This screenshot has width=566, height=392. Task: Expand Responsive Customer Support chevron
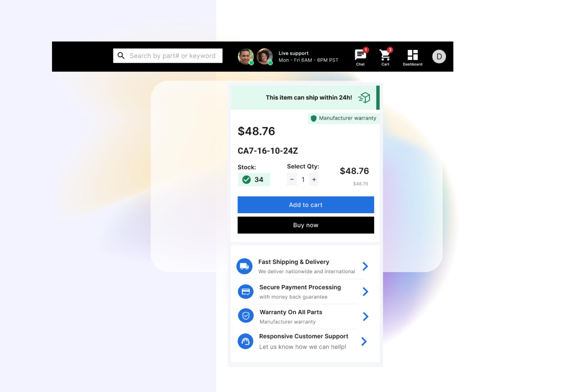tap(364, 341)
